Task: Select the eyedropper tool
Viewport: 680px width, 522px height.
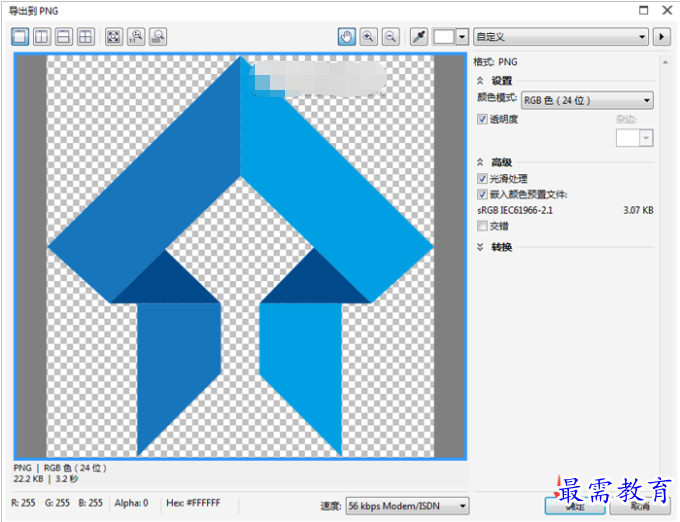Action: coord(419,36)
